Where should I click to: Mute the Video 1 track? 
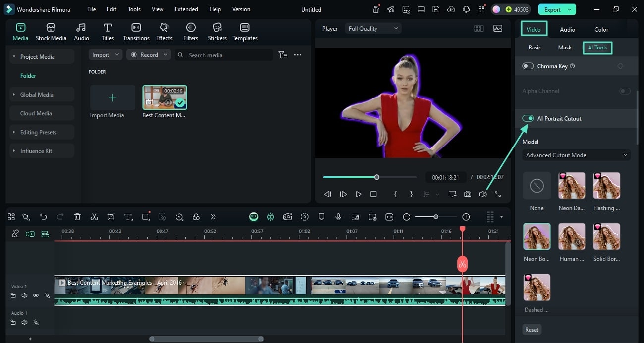[24, 295]
